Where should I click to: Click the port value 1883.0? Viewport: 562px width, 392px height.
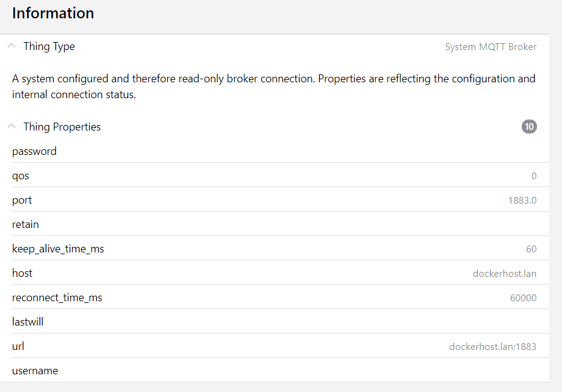point(522,201)
